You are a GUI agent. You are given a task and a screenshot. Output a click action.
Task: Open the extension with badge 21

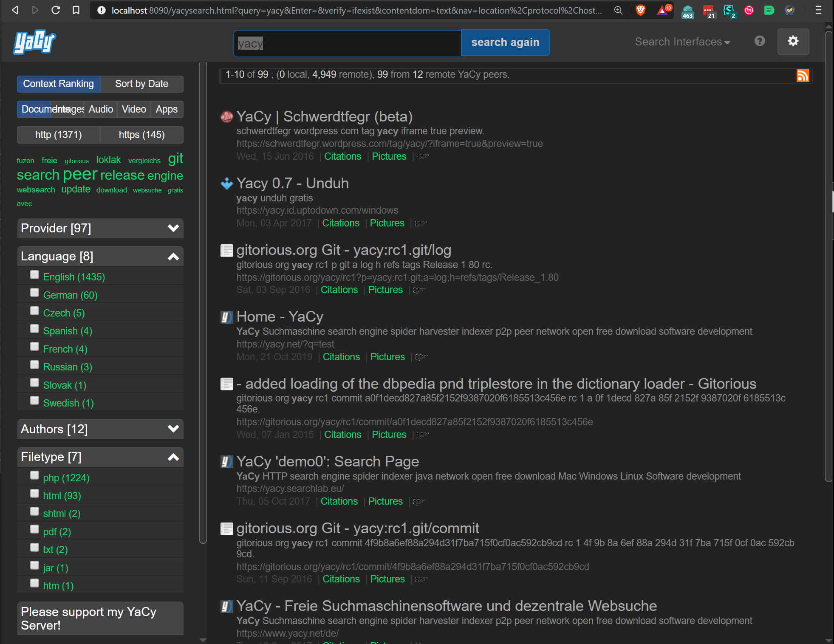tap(708, 11)
